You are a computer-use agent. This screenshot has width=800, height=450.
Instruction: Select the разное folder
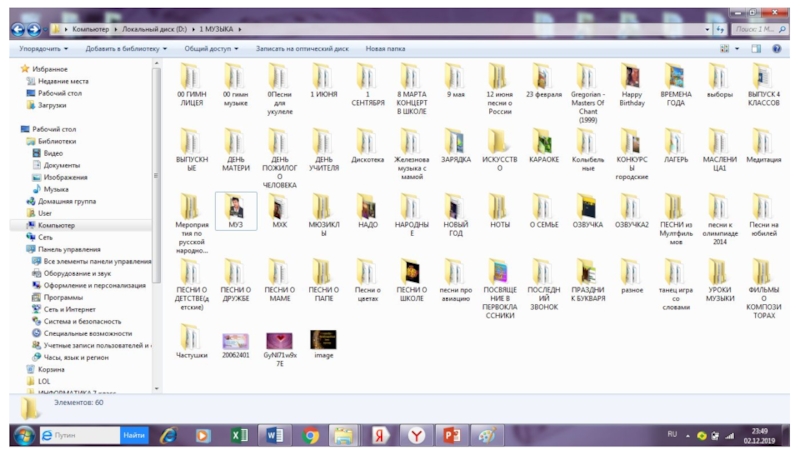click(632, 277)
